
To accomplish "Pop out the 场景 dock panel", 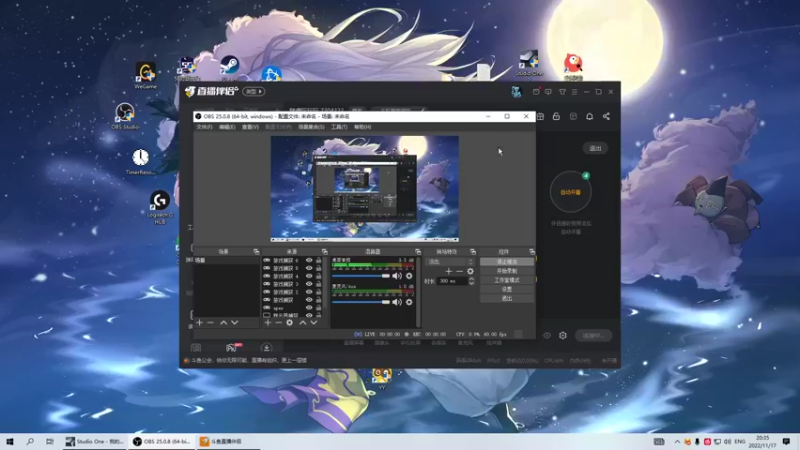I will (256, 252).
